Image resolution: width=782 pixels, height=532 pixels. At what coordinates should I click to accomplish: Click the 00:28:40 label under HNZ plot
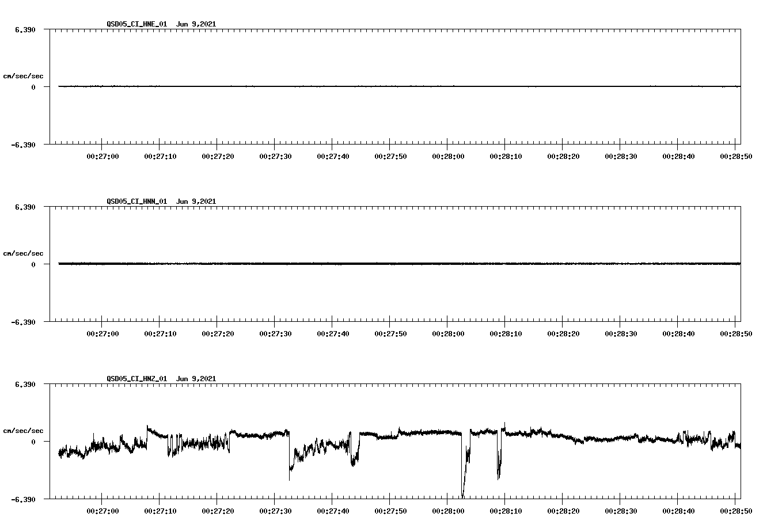(678, 511)
